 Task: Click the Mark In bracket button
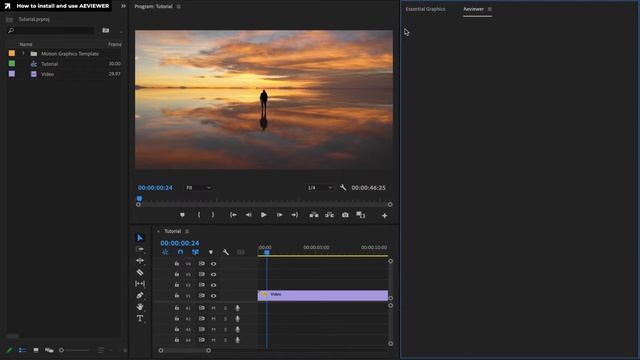click(199, 215)
